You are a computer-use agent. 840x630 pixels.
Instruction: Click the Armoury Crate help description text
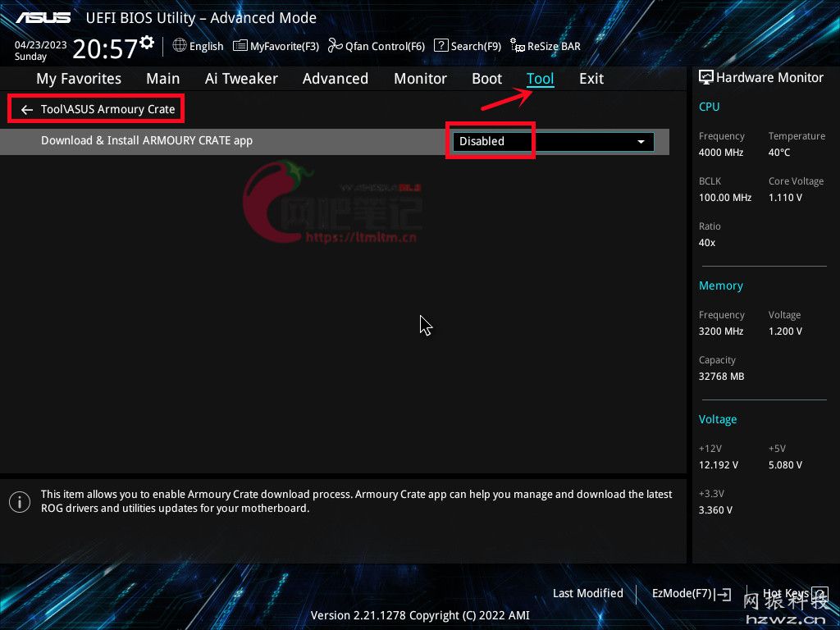pyautogui.click(x=356, y=501)
